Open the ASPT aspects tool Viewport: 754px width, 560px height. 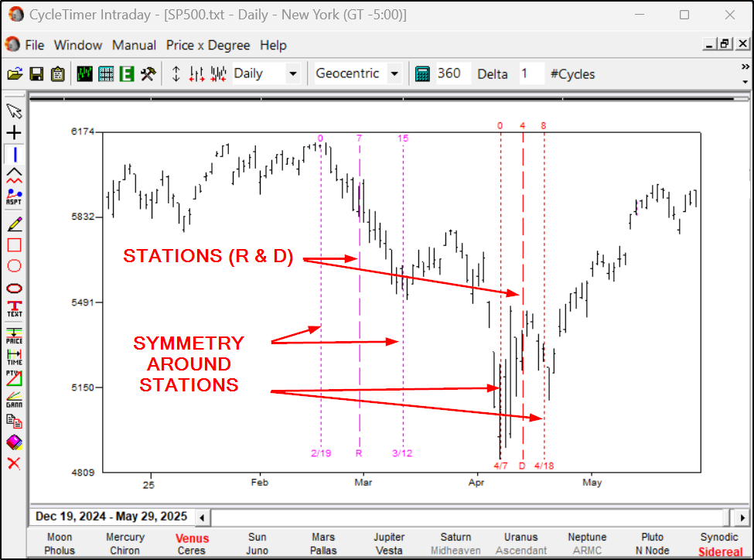(13, 196)
